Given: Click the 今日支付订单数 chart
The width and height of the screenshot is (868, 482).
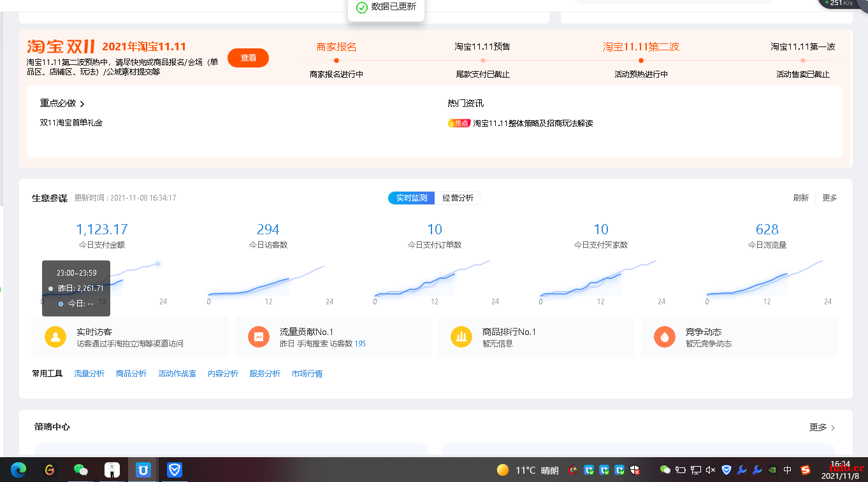Looking at the screenshot, I should point(435,278).
